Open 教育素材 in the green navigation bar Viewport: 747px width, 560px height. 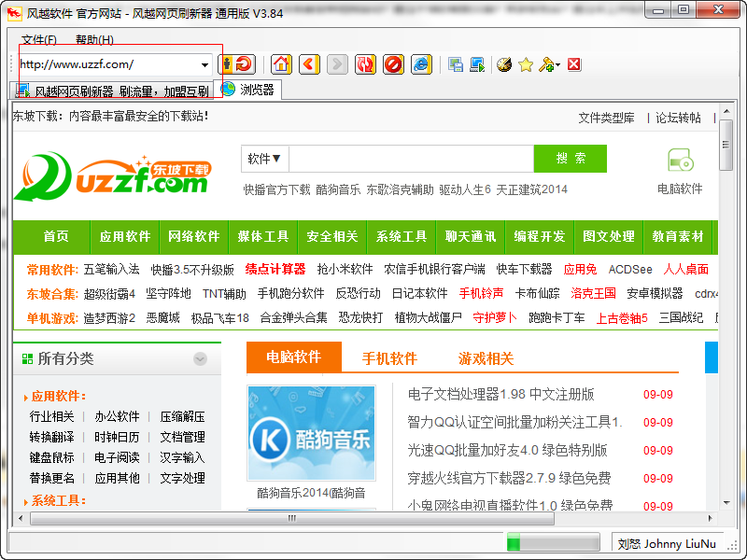(678, 237)
